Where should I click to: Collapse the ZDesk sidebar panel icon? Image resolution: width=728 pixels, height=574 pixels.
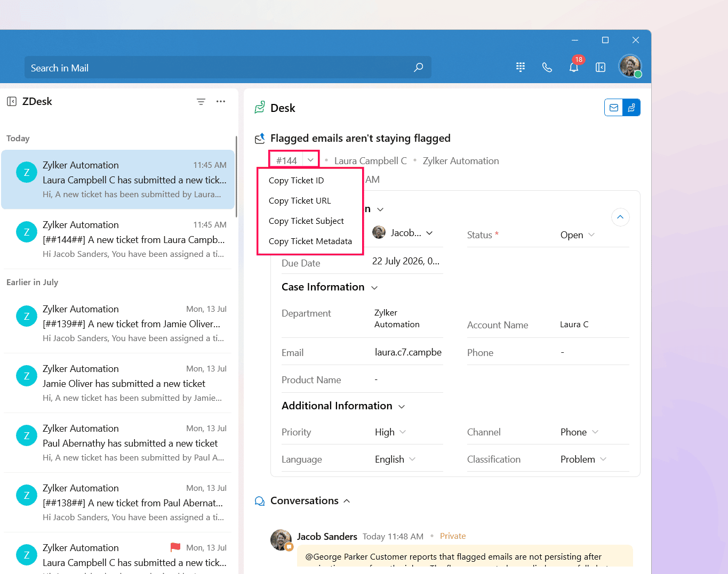tap(12, 101)
